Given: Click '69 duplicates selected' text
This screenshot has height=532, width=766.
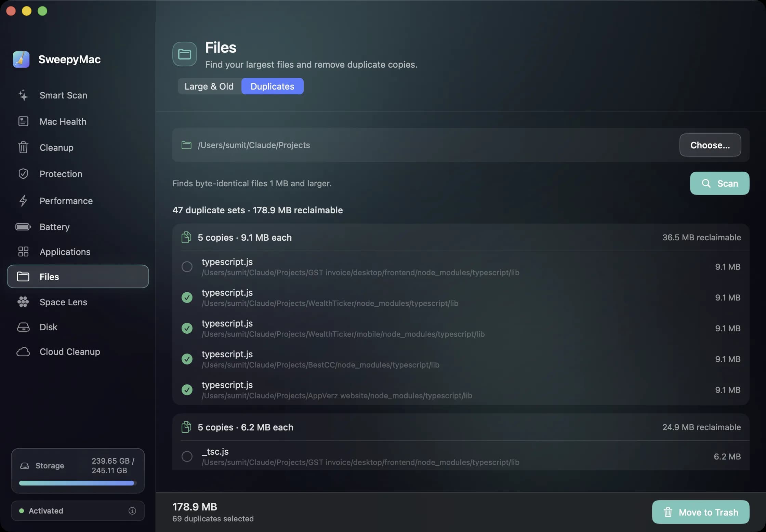Looking at the screenshot, I should [x=213, y=519].
